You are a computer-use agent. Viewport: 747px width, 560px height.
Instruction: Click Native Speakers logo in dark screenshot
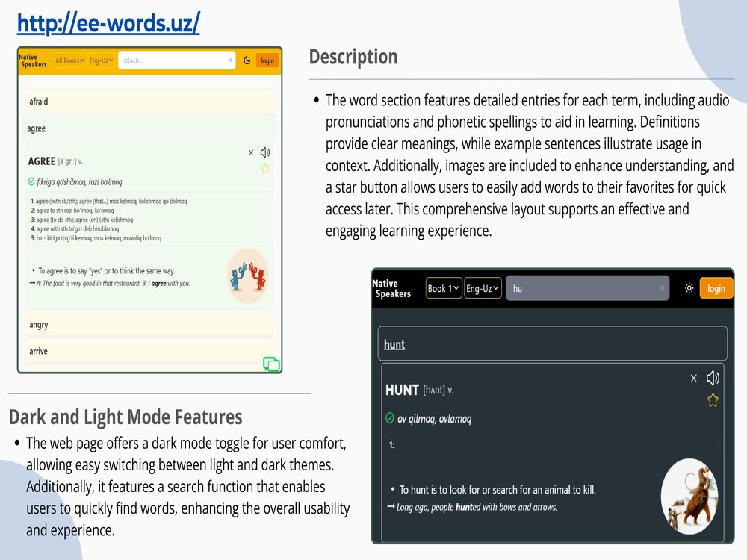click(391, 288)
